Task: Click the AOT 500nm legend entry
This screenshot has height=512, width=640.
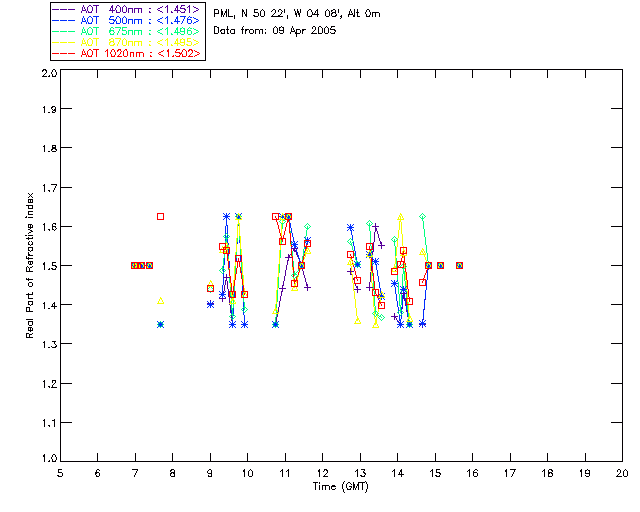Action: [127, 20]
